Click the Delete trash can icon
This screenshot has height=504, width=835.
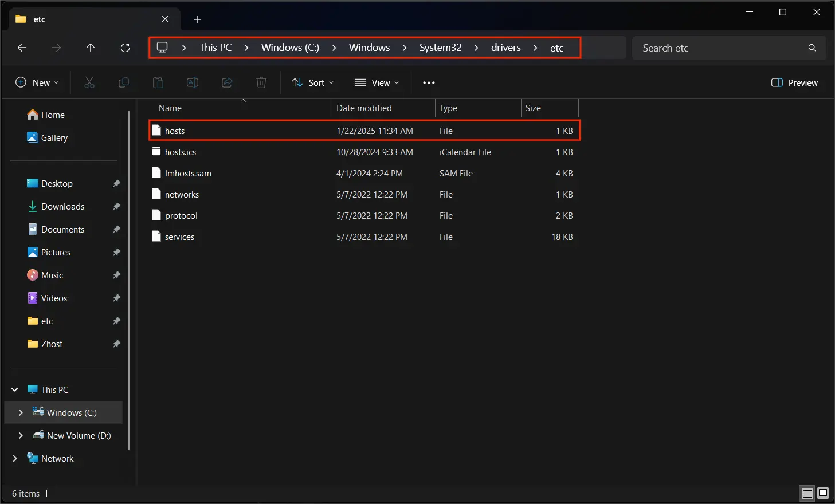261,82
